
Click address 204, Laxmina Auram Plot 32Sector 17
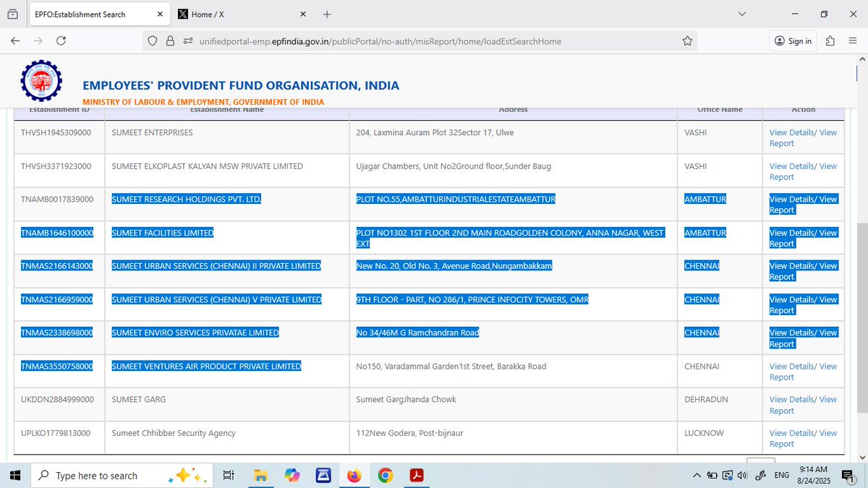[435, 133]
